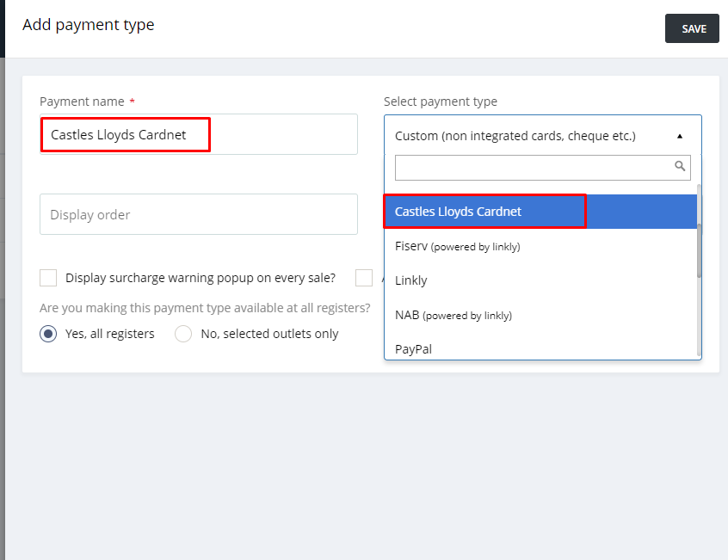Click the Custom (non integrated cards) selection box
The width and height of the screenshot is (728, 560).
coord(543,135)
